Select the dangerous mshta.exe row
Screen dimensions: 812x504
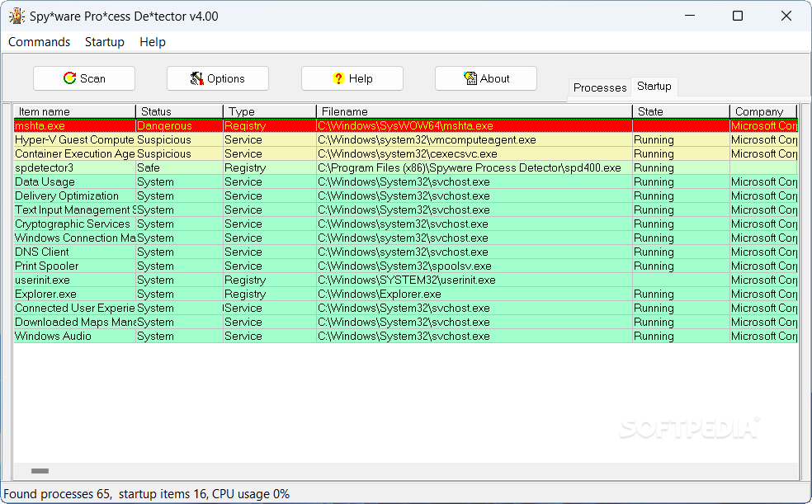[405, 125]
